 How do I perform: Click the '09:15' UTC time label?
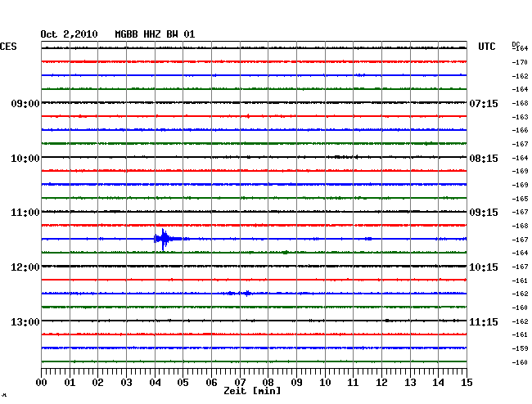point(484,213)
